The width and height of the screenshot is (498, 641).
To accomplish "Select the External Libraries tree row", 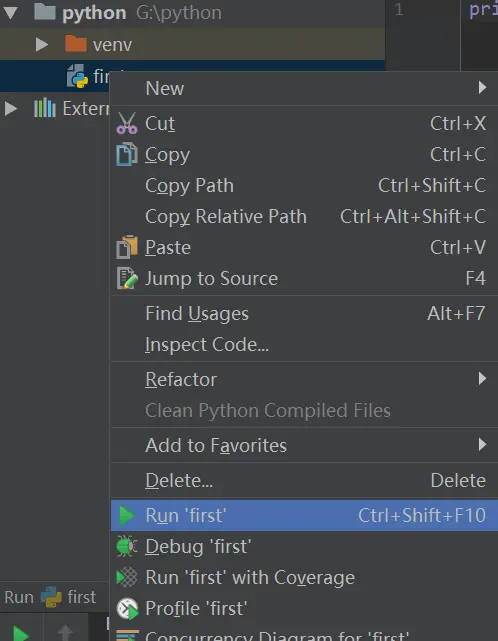I will click(x=55, y=108).
